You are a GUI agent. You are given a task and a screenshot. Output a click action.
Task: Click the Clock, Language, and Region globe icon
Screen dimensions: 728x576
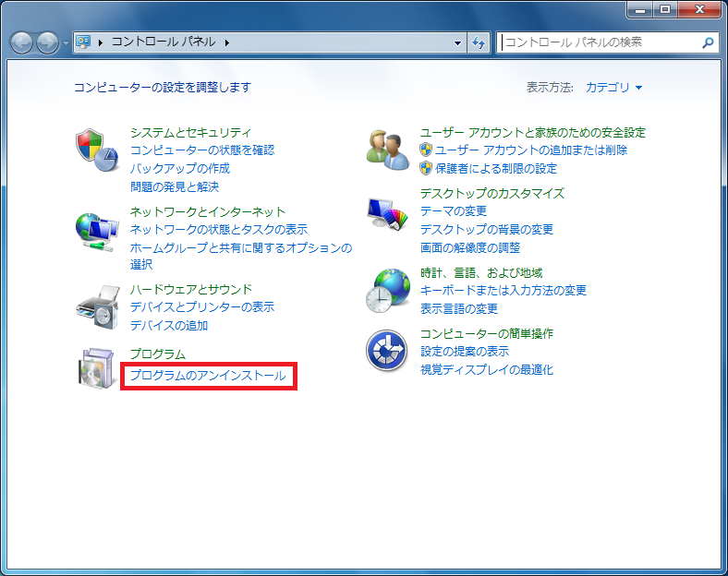[387, 291]
